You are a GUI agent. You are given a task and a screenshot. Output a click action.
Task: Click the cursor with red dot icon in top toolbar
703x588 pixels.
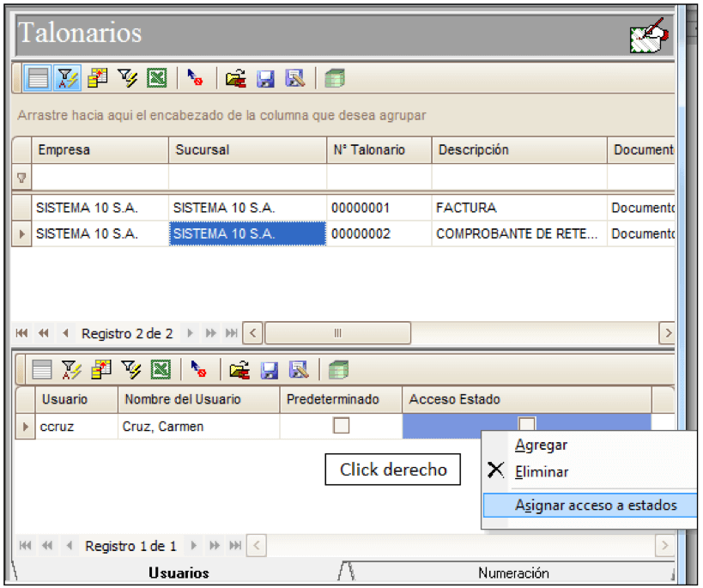pyautogui.click(x=195, y=77)
